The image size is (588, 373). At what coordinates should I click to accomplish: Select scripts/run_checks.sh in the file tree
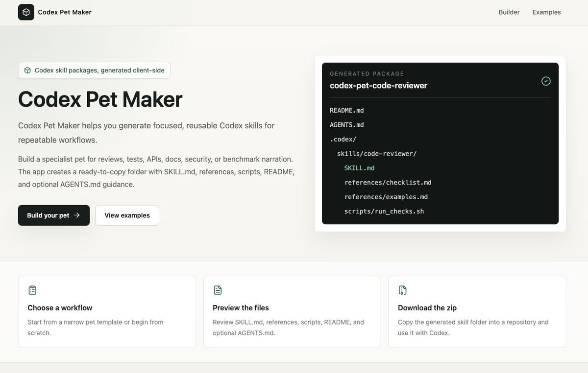tap(384, 211)
